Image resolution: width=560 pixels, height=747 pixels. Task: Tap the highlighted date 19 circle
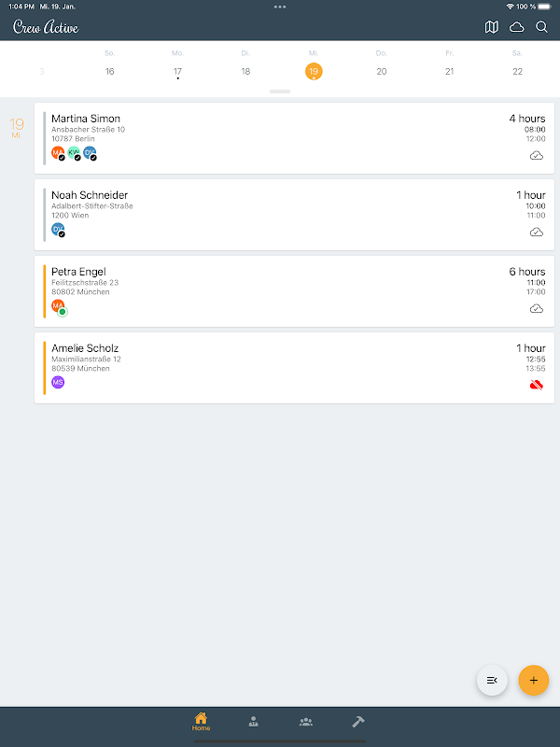point(314,71)
